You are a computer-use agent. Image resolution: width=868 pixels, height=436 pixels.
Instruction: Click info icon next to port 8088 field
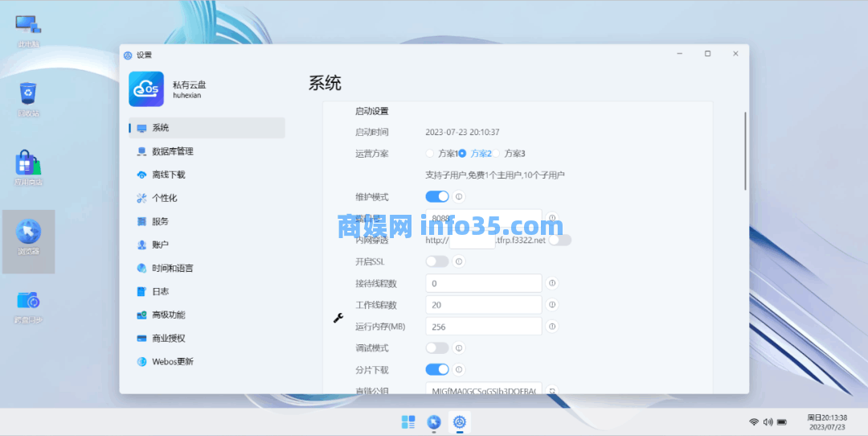552,218
